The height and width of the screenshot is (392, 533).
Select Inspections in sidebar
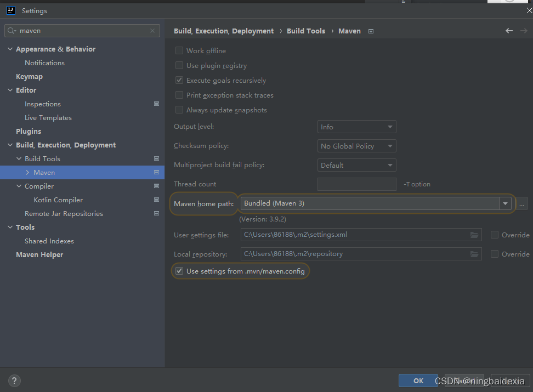(x=43, y=104)
